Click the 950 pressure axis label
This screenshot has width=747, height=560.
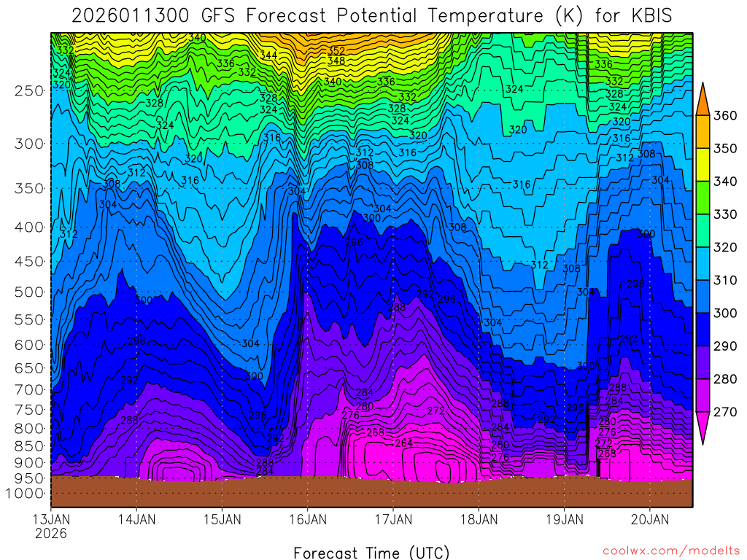(29, 478)
